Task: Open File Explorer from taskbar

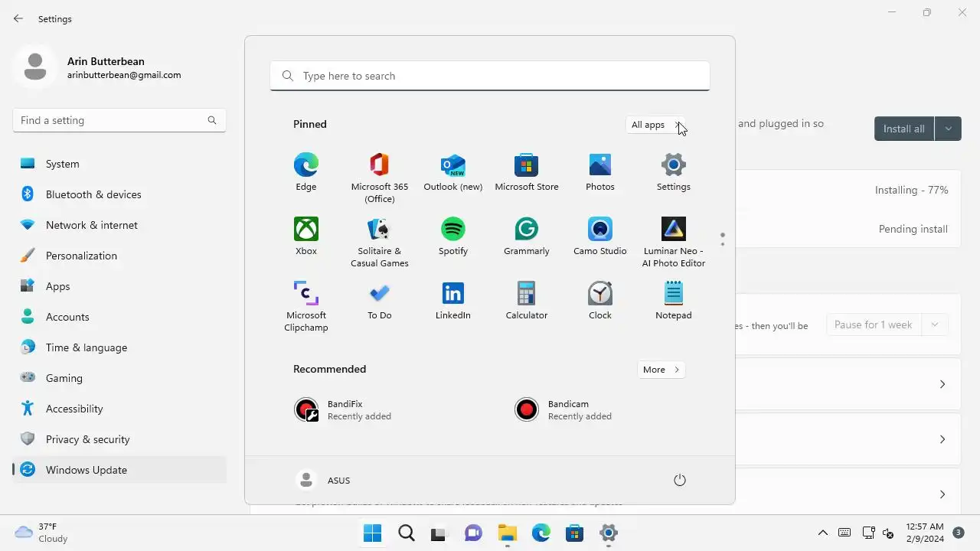Action: point(507,533)
